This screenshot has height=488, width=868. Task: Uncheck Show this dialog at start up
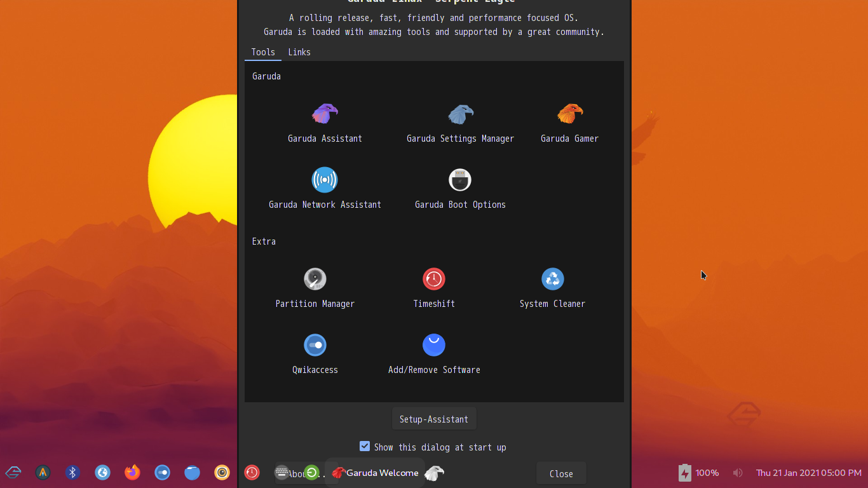pos(365,446)
